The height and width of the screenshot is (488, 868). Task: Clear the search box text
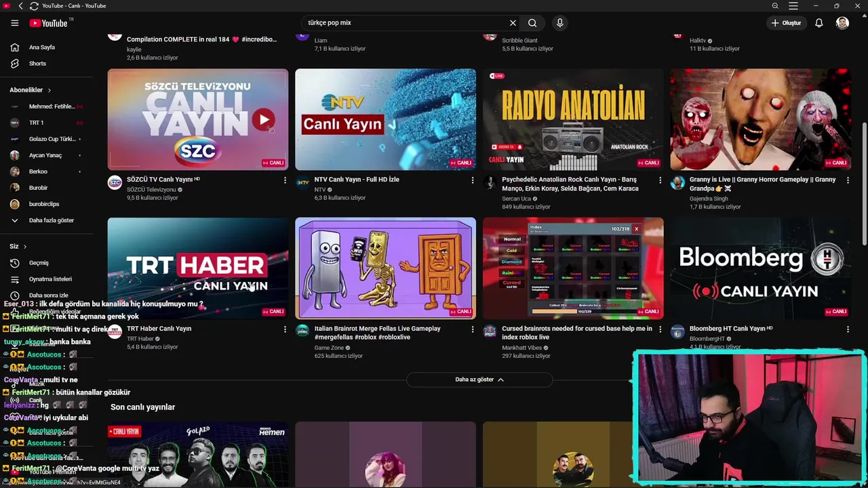point(513,23)
